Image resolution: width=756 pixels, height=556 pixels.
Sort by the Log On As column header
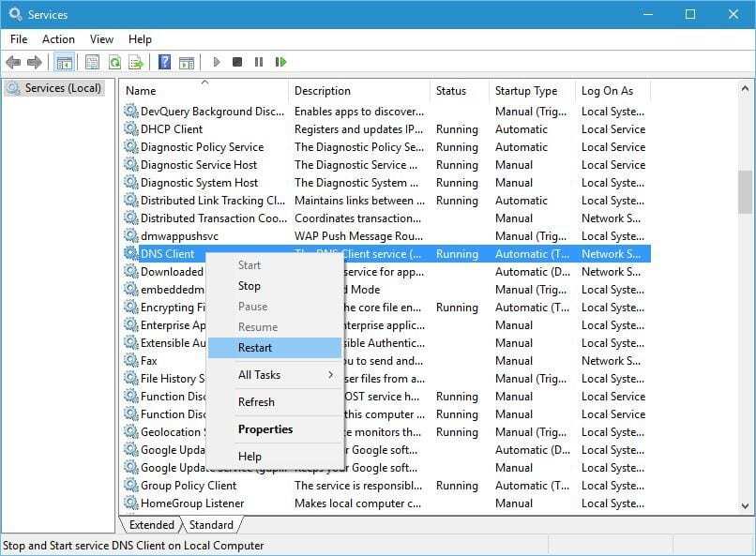(x=612, y=91)
